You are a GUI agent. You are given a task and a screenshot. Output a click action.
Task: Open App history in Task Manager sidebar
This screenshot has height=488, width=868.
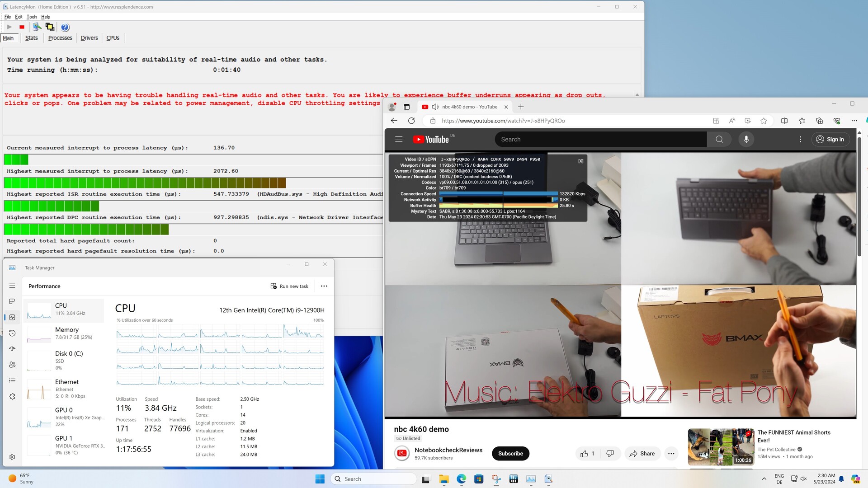click(x=12, y=333)
